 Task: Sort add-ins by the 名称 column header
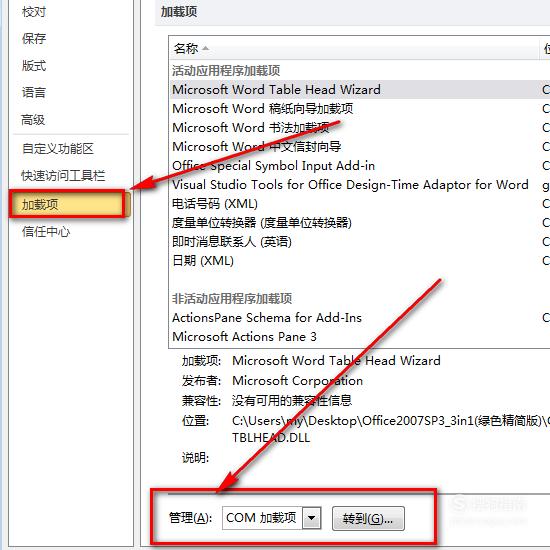pyautogui.click(x=354, y=49)
